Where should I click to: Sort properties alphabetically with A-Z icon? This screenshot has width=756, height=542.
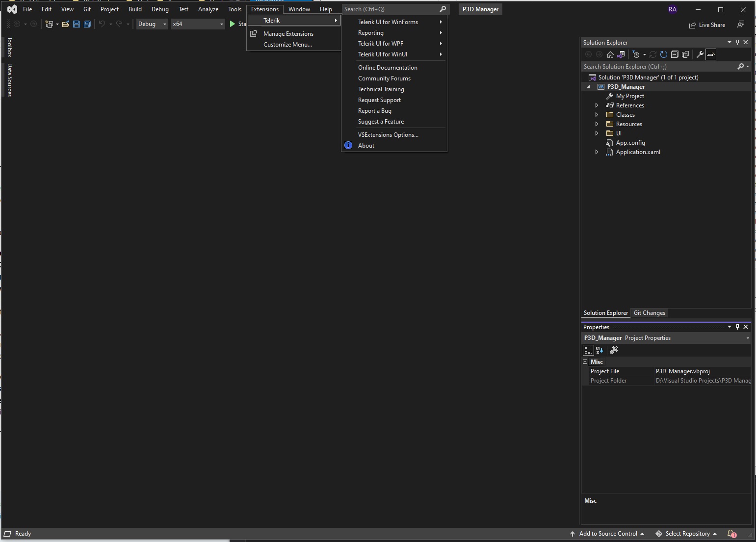pyautogui.click(x=600, y=350)
